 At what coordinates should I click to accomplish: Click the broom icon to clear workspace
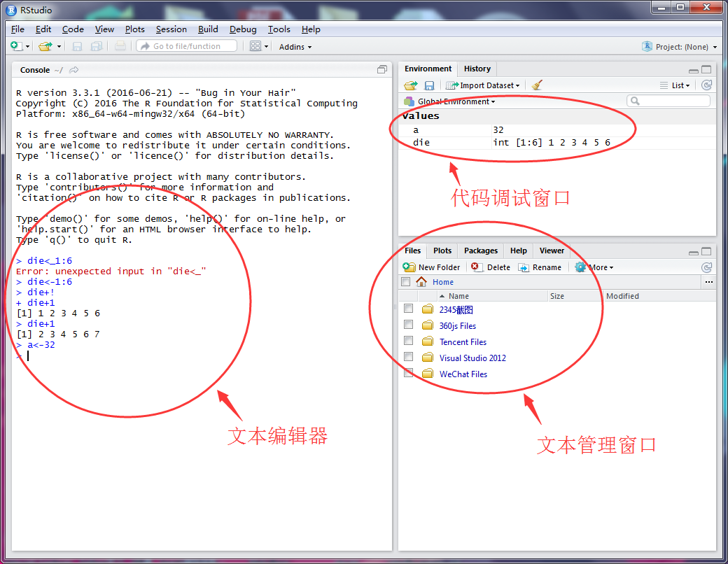tap(537, 85)
